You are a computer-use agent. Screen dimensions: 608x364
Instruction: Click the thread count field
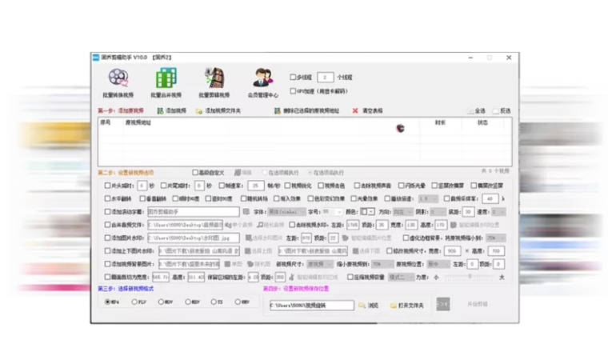point(325,77)
